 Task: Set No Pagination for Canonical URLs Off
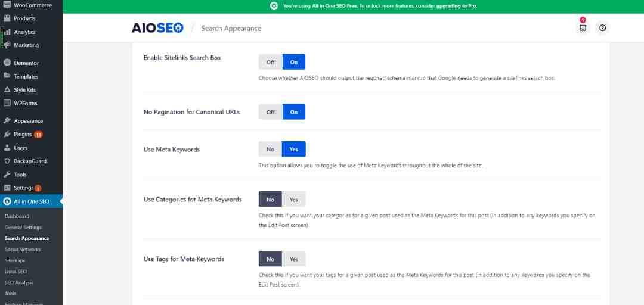(271, 112)
